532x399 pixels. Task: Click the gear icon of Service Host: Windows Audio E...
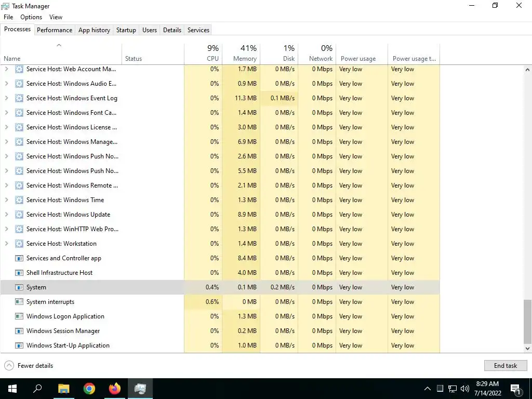(x=19, y=84)
